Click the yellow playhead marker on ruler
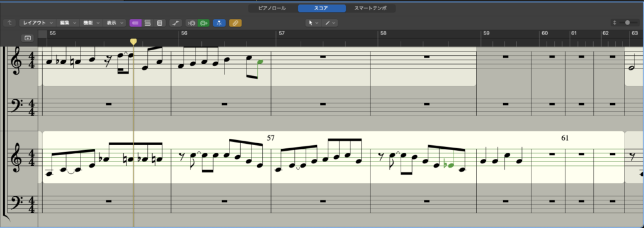Image resolution: width=644 pixels, height=228 pixels. (x=133, y=42)
